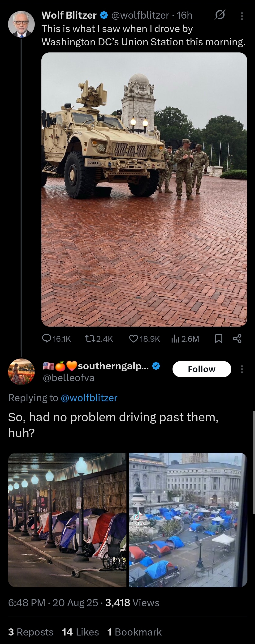Share Wolf Blitzer's post via share icon
This screenshot has height=644, width=255.
pyautogui.click(x=237, y=338)
